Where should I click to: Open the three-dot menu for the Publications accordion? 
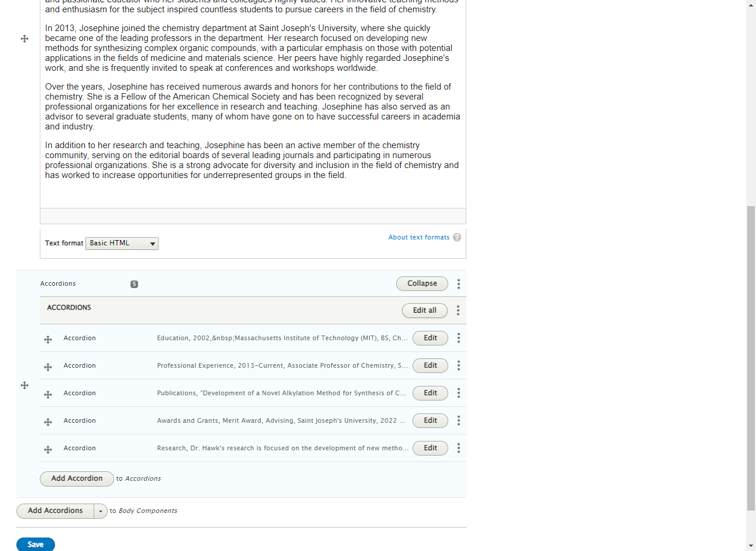(459, 393)
